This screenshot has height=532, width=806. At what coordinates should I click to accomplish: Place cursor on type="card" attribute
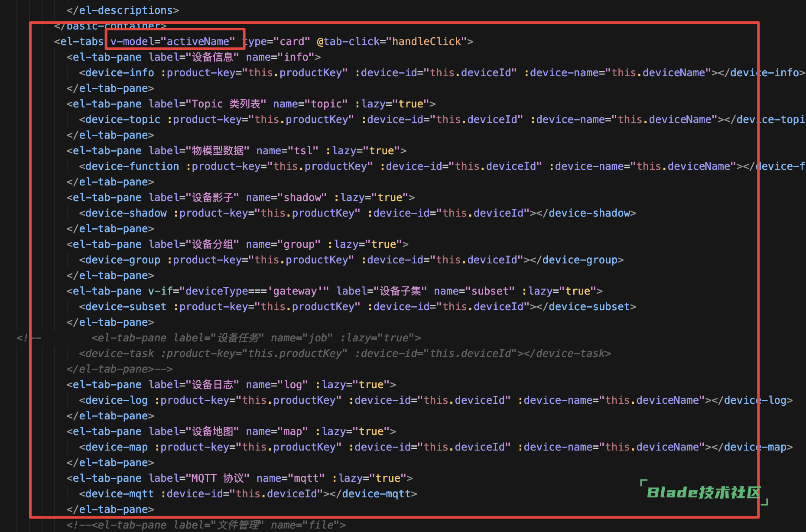(278, 42)
